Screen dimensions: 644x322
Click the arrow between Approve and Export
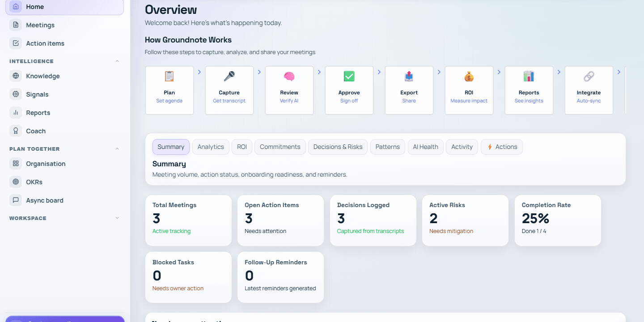[x=379, y=72]
